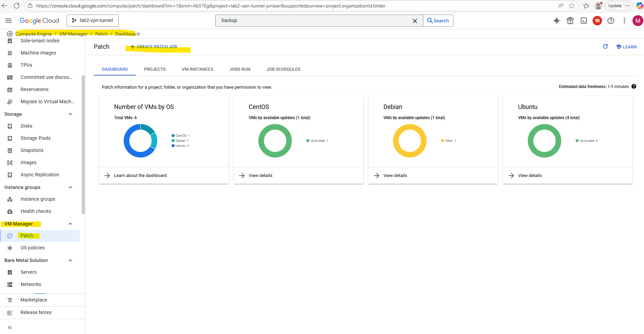The height and width of the screenshot is (334, 644).
Task: Collapse the VM Manager section
Action: (x=70, y=224)
